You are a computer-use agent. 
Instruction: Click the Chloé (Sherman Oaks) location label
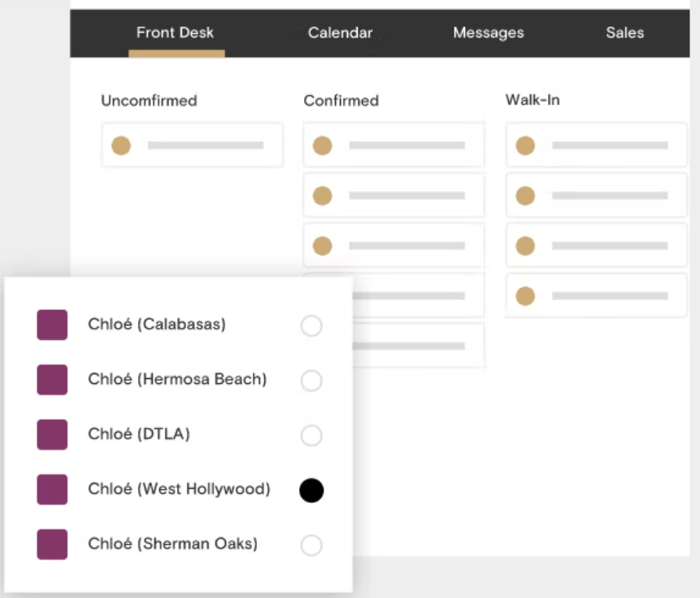click(172, 543)
